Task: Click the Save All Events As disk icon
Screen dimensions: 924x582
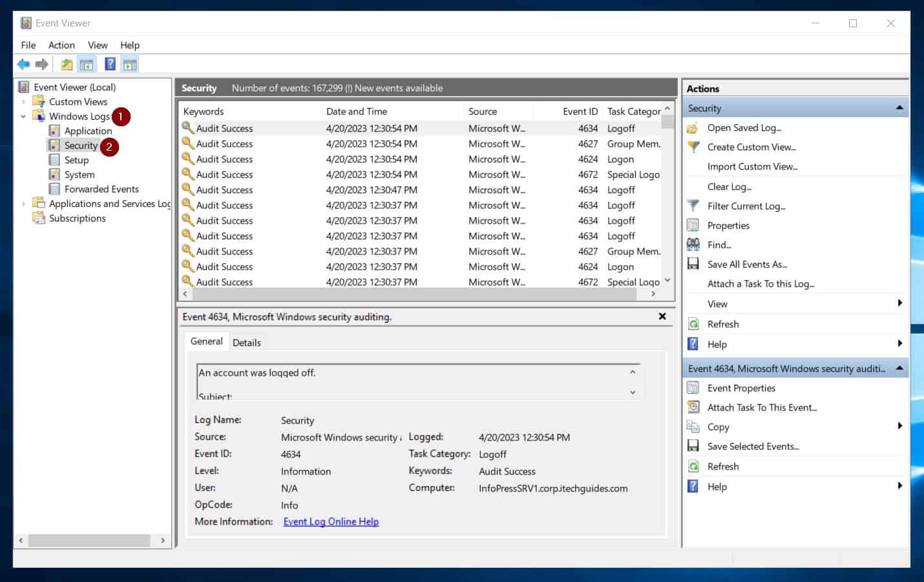Action: [x=693, y=264]
